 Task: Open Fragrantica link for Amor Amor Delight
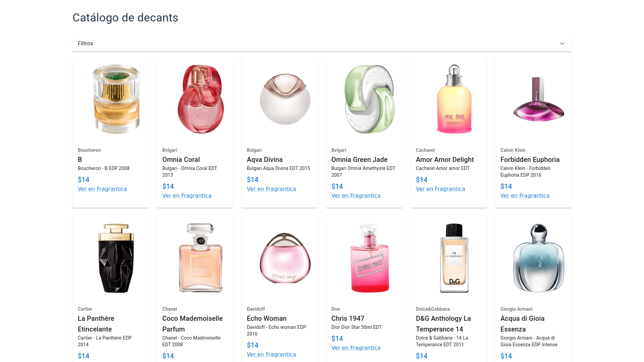(x=440, y=189)
